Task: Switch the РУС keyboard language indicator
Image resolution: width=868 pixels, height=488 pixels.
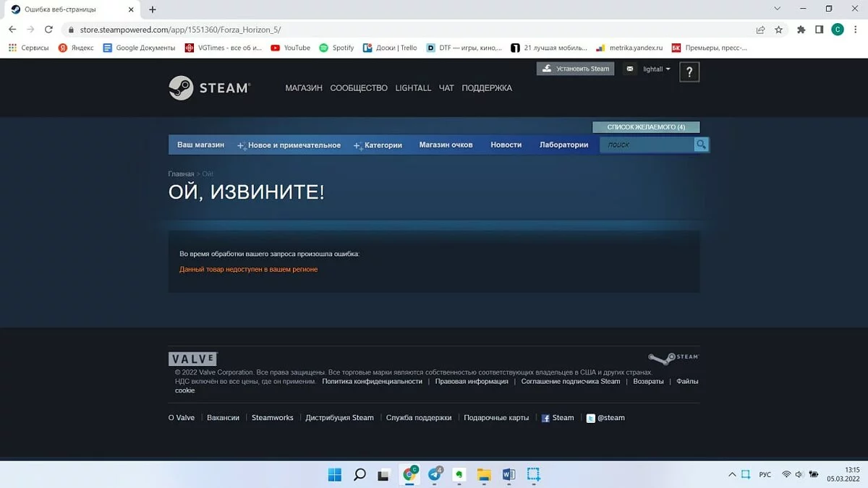Action: click(765, 475)
